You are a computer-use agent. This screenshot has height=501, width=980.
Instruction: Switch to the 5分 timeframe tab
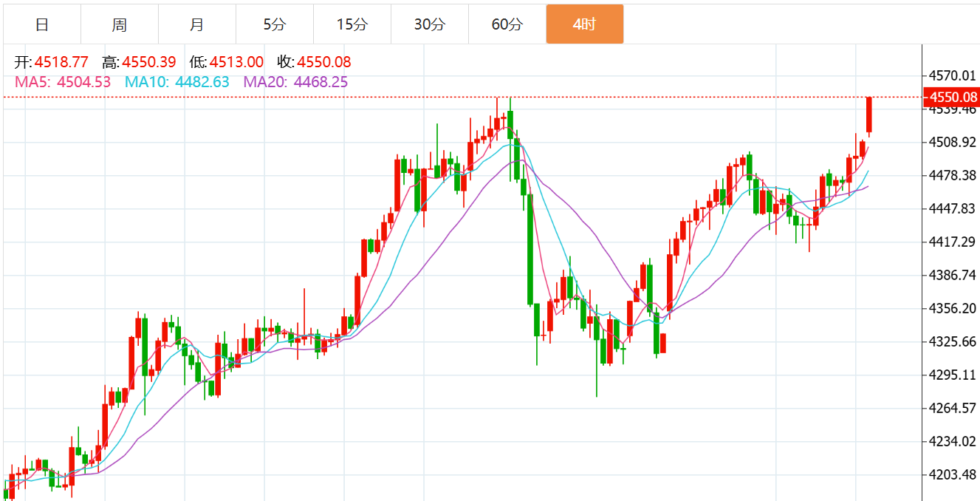275,24
